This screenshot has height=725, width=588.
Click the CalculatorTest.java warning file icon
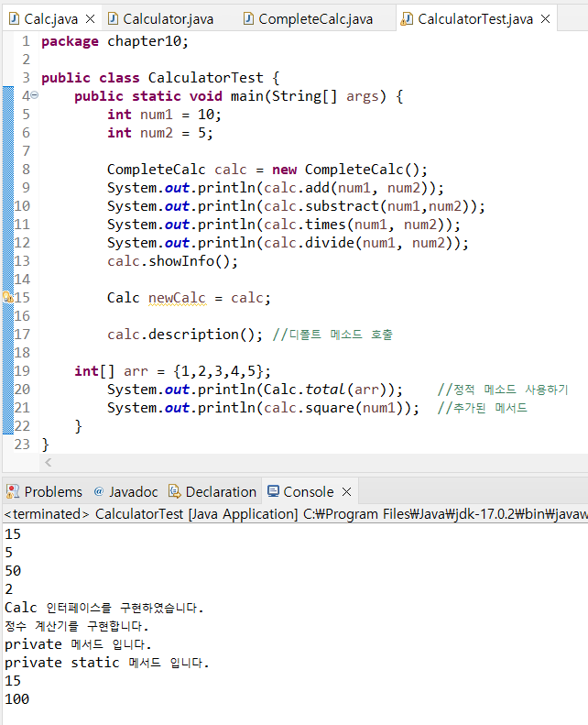coord(407,19)
